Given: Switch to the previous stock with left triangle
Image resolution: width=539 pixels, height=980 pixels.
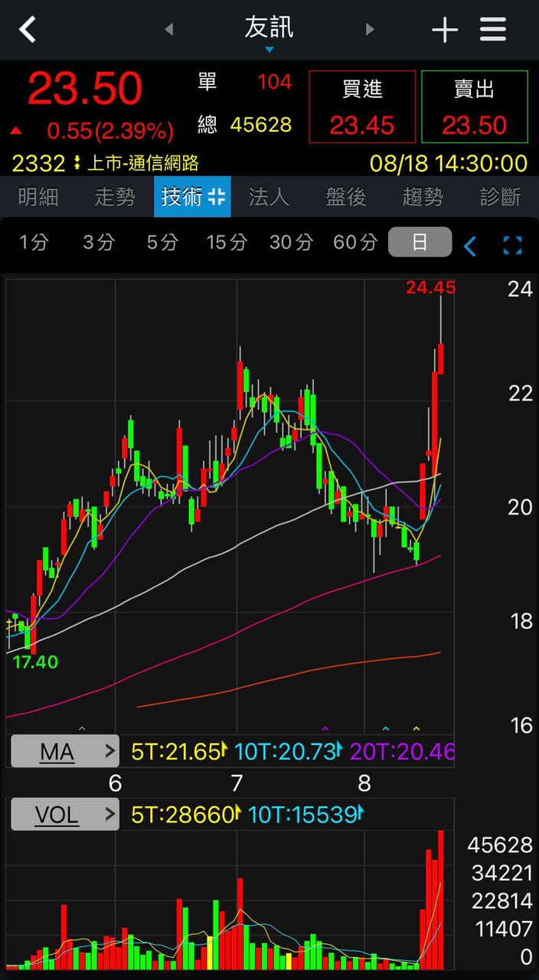Looking at the screenshot, I should pos(169,30).
